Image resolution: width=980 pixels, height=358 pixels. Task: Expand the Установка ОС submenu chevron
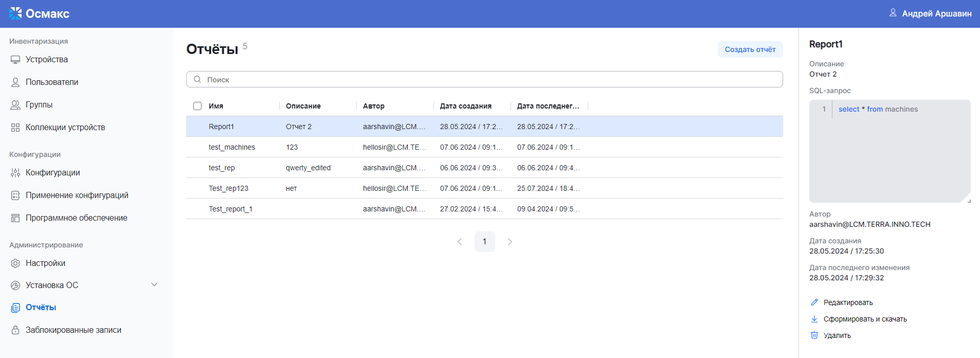(154, 285)
